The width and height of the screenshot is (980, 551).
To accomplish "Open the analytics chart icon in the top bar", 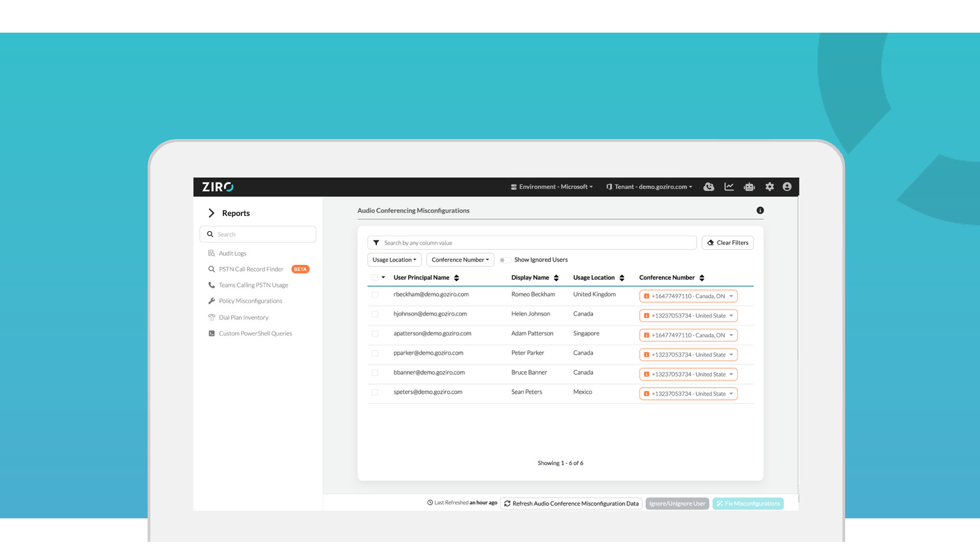I will coord(729,187).
